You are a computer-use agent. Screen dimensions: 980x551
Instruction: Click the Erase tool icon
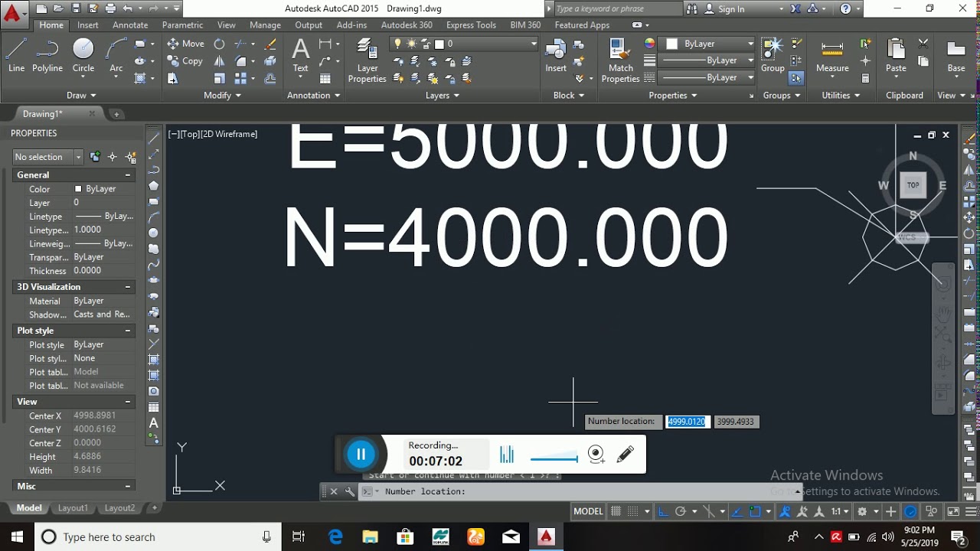269,44
